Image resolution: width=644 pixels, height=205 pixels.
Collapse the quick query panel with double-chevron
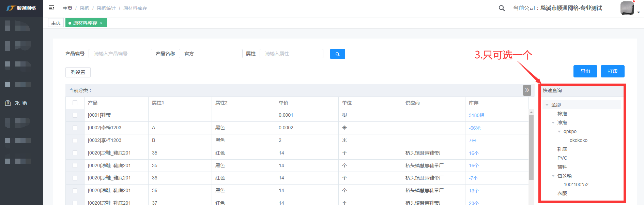point(527,90)
